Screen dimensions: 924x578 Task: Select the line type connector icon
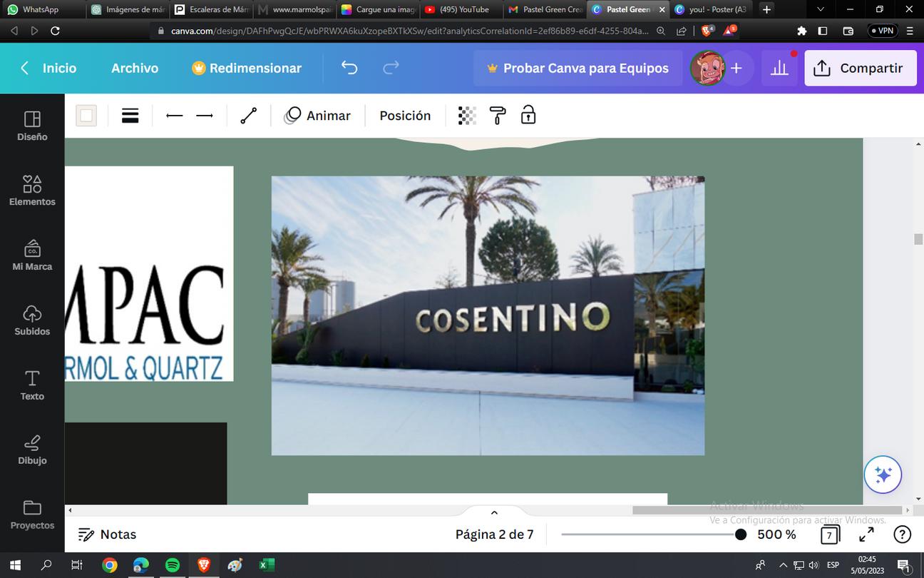(249, 116)
